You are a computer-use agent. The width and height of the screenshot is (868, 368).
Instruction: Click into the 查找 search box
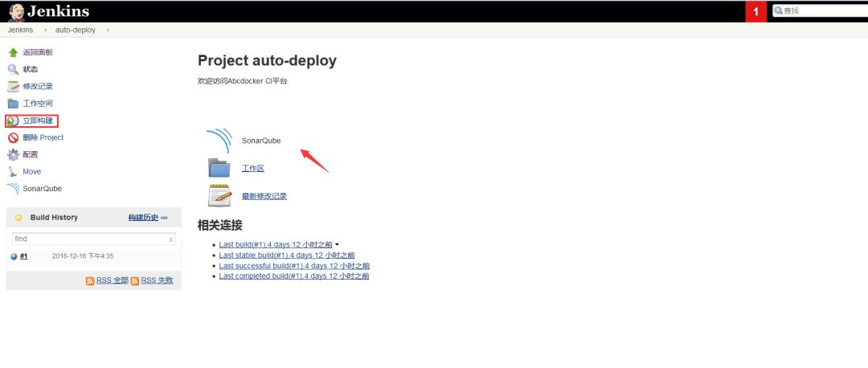[x=821, y=10]
